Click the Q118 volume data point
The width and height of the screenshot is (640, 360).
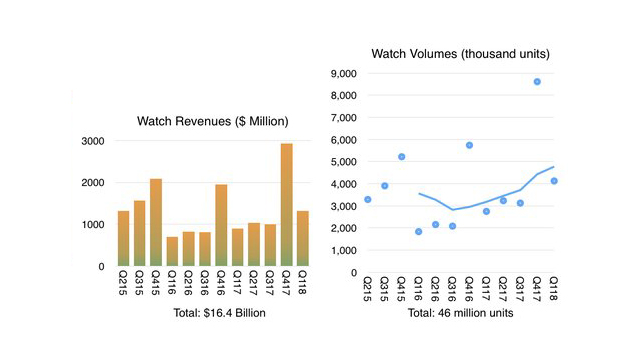pos(554,181)
